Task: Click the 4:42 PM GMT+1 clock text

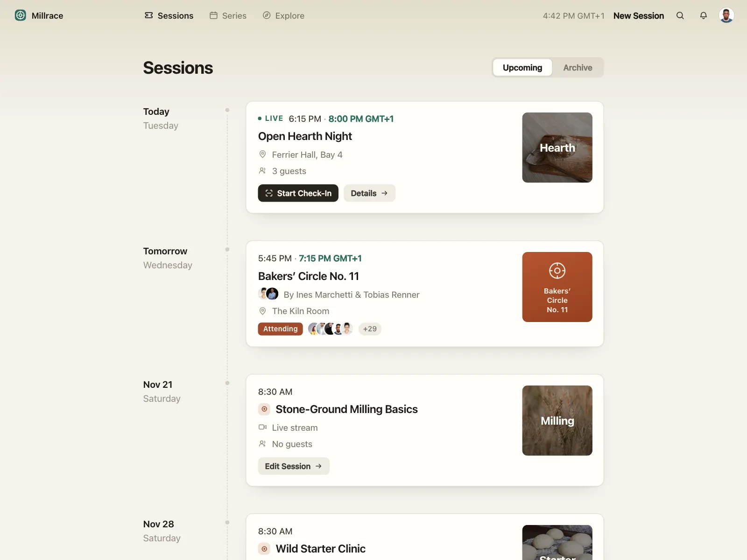Action: tap(574, 16)
